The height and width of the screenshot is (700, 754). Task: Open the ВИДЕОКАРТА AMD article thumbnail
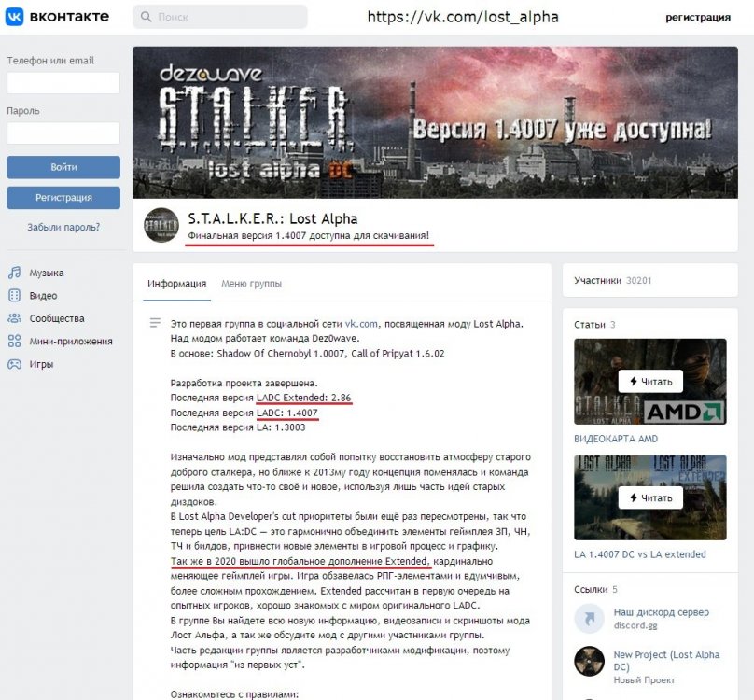[x=650, y=382]
